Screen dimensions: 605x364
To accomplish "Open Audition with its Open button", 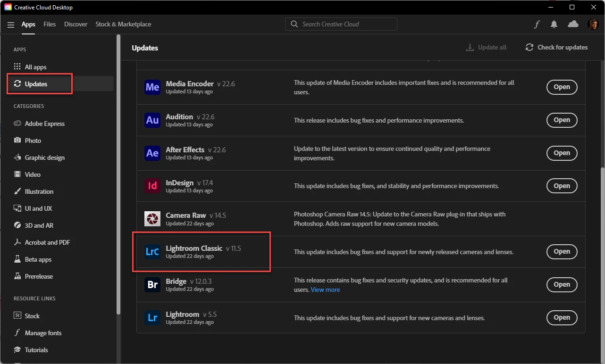I will click(562, 120).
